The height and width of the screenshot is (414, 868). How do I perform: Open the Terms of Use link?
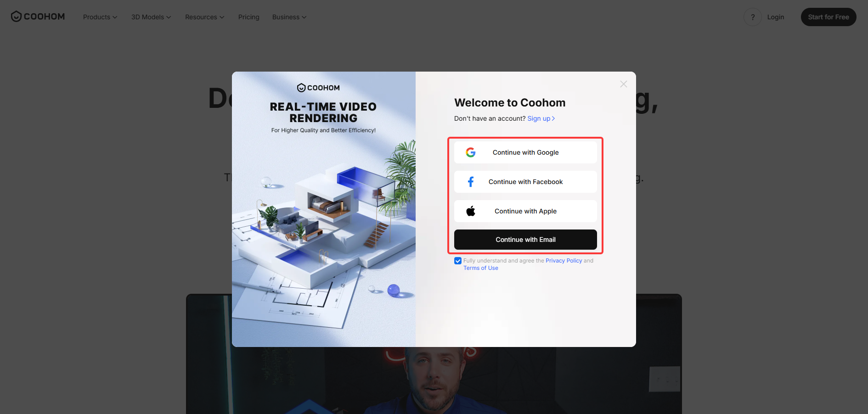[481, 268]
